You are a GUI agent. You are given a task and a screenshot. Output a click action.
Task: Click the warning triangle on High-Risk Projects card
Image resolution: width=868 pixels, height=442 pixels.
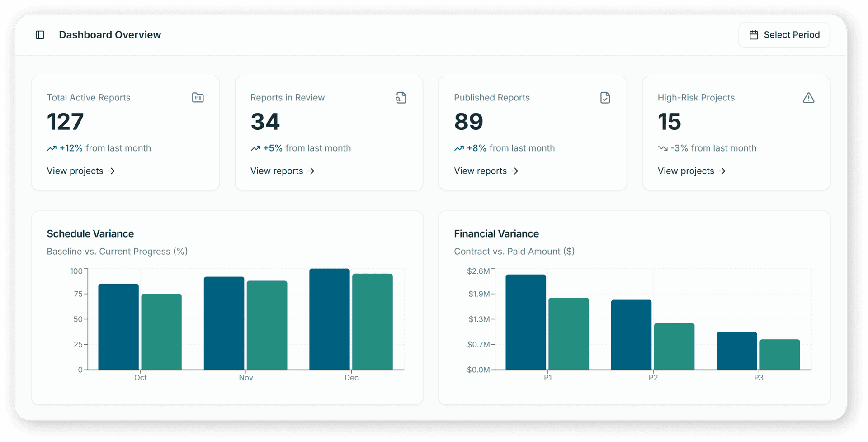pyautogui.click(x=809, y=97)
